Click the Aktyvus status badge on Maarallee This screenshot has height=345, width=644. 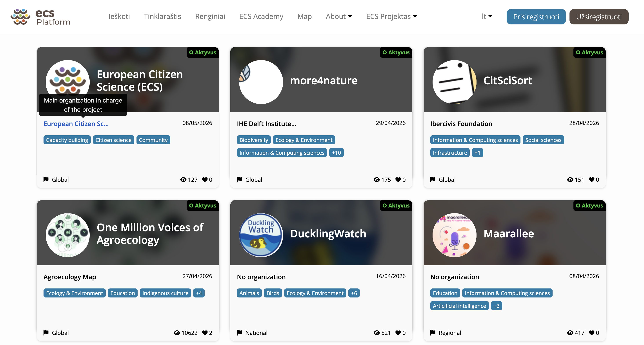[589, 206]
